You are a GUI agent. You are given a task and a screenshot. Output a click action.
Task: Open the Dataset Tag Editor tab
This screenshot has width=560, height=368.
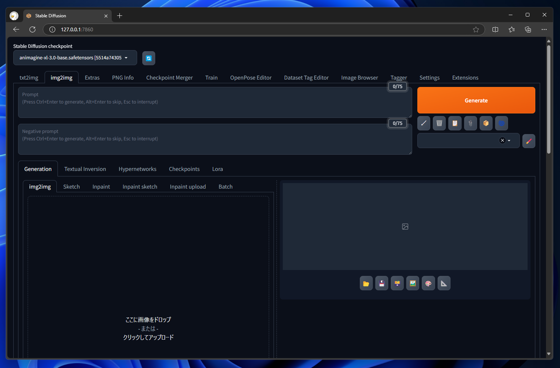click(306, 78)
